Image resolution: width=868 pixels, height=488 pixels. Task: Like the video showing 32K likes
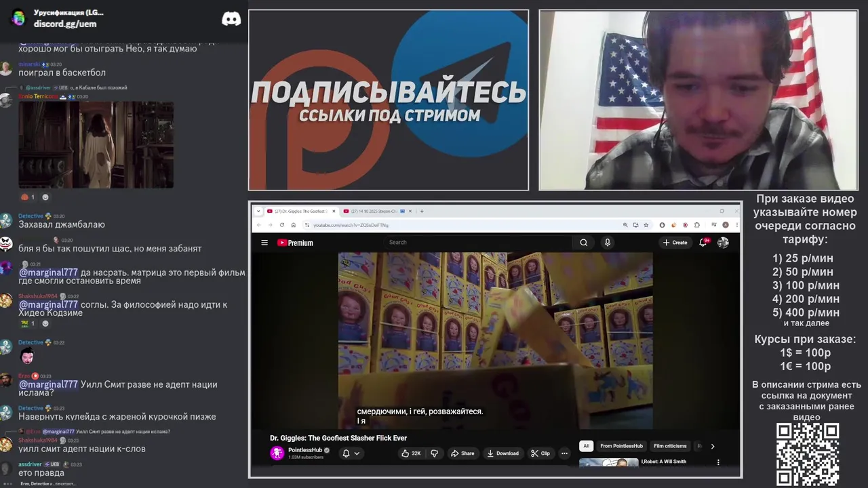tap(411, 453)
